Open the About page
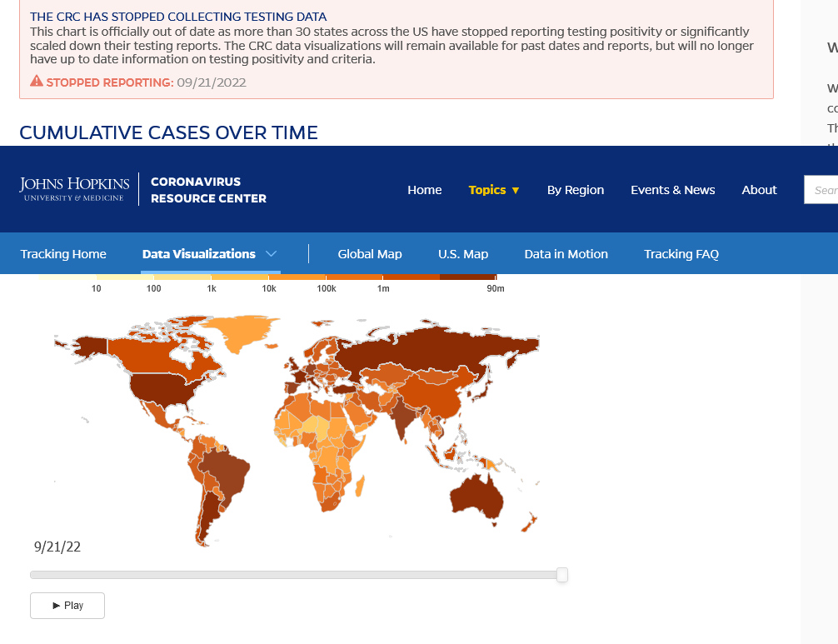The height and width of the screenshot is (644, 838). tap(759, 190)
